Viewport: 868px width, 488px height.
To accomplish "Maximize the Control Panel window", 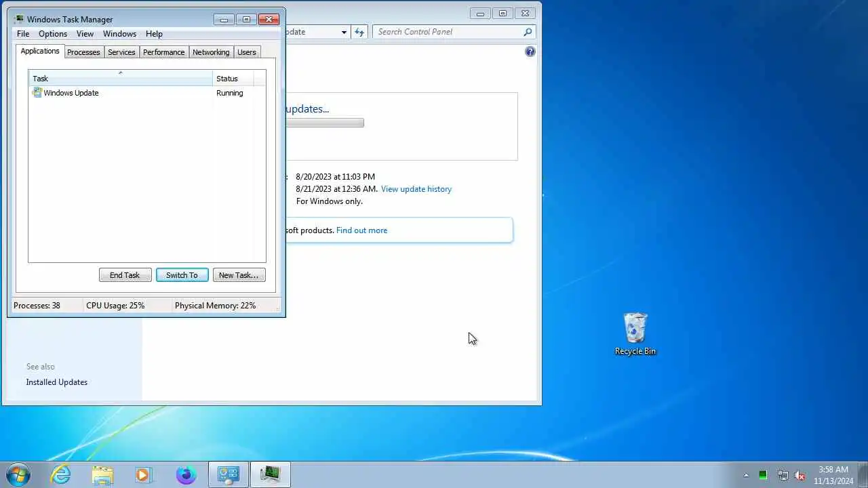I will 502,13.
